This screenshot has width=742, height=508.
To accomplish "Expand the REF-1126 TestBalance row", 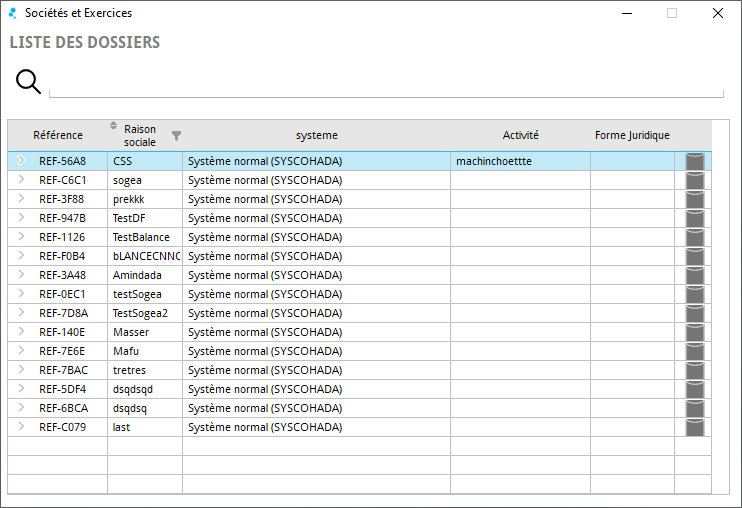I will (x=21, y=237).
